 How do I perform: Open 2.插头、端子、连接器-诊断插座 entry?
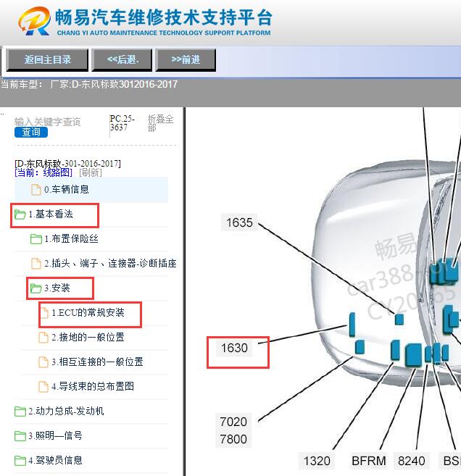coord(110,263)
